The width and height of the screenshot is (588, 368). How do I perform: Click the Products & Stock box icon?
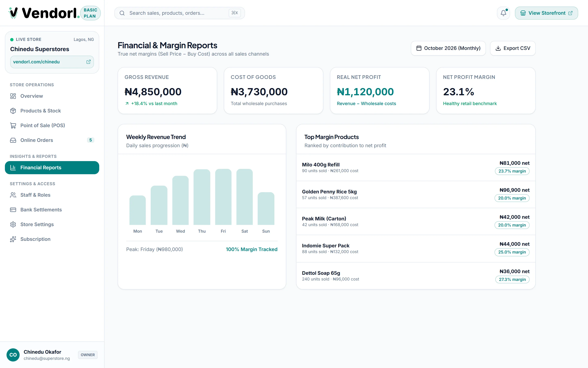tap(13, 111)
